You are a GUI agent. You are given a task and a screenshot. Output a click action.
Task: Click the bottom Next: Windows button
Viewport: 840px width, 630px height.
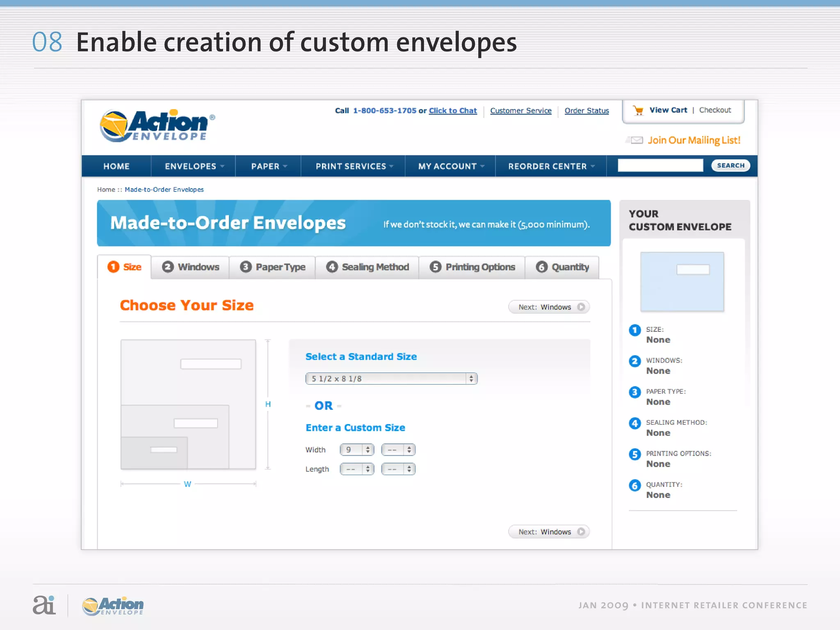tap(549, 532)
